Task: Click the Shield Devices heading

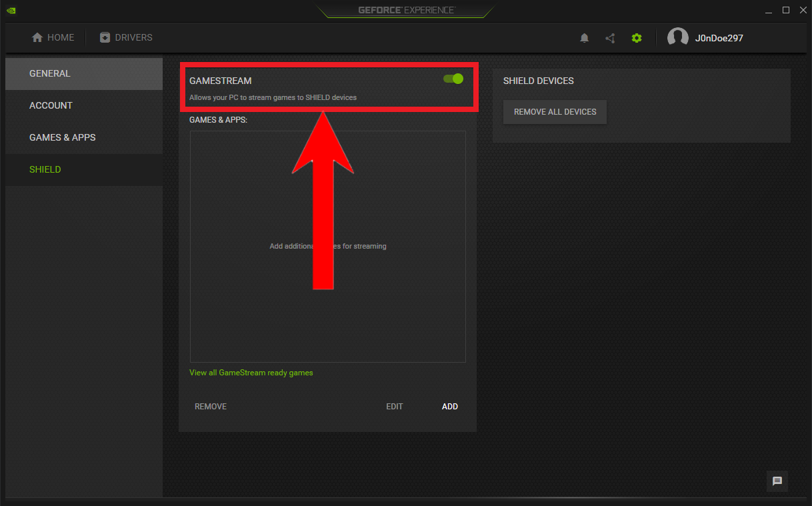Action: point(539,81)
